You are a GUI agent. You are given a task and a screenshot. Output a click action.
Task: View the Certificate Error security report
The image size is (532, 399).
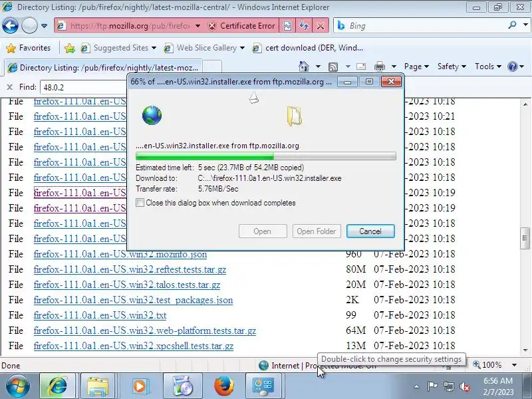(241, 26)
